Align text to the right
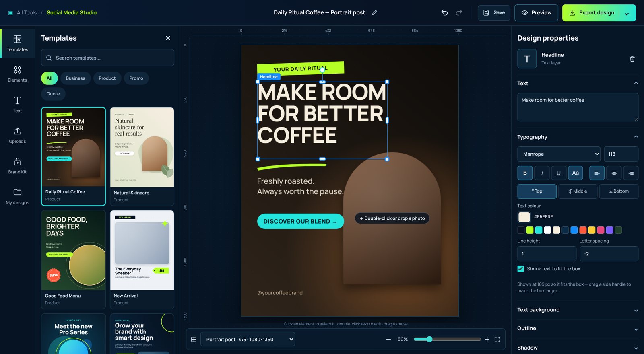This screenshot has height=354, width=644. pyautogui.click(x=631, y=173)
